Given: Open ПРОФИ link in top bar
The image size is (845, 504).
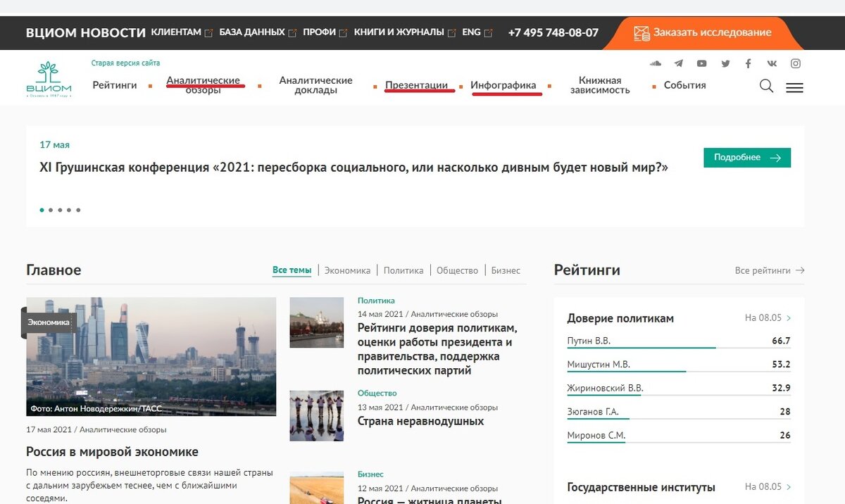Looking at the screenshot, I should (319, 32).
